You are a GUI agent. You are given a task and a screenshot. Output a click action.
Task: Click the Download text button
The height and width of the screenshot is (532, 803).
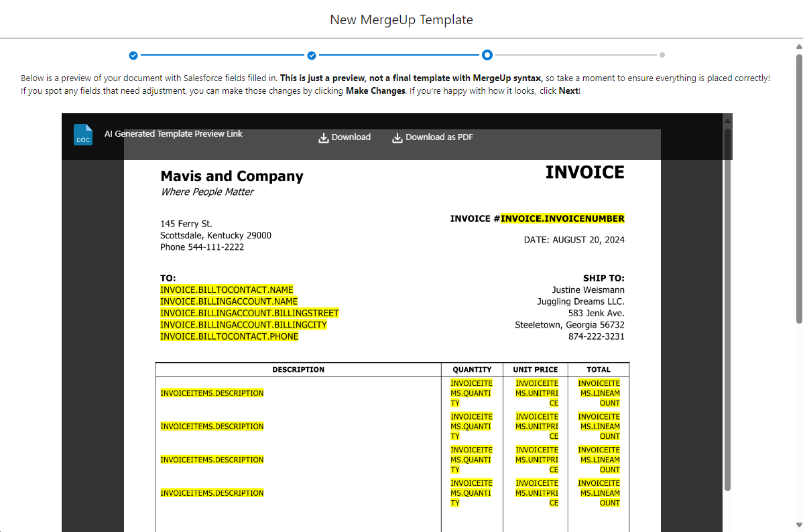351,137
